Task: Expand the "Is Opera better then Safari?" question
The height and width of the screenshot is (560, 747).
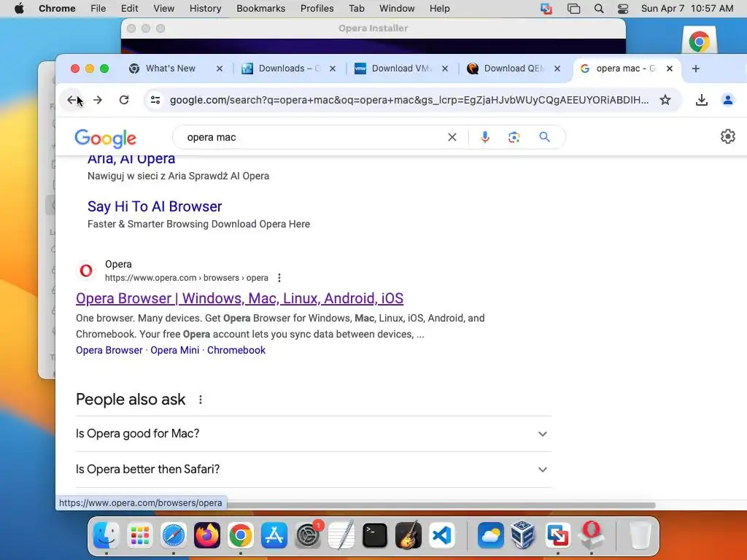Action: click(x=314, y=470)
